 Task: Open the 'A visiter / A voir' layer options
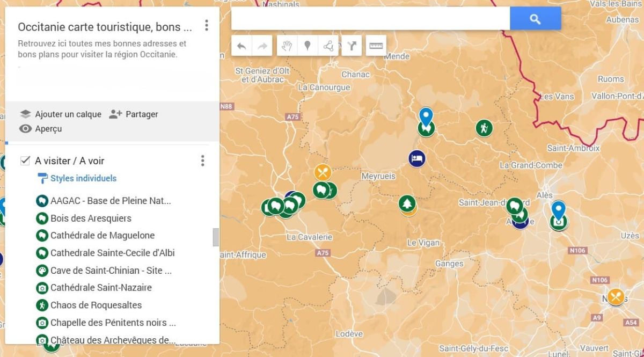[202, 161]
